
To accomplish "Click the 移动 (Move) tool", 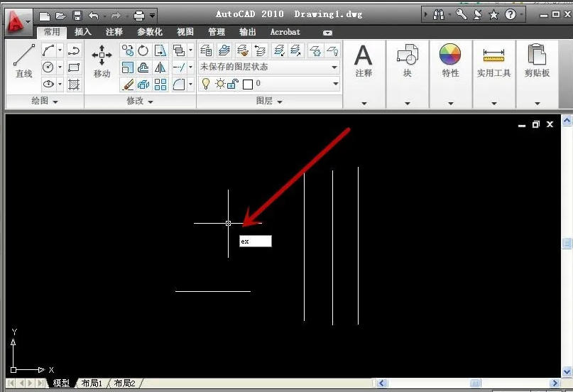I will [102, 61].
